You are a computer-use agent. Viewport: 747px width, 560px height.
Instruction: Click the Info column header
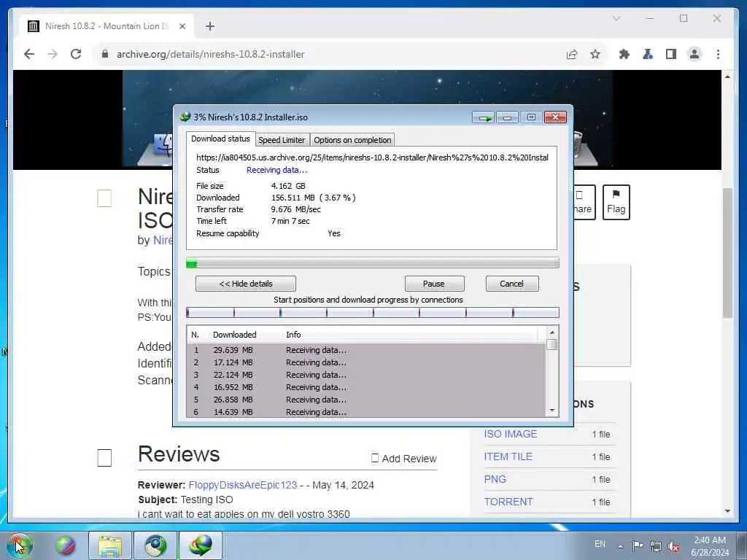293,335
